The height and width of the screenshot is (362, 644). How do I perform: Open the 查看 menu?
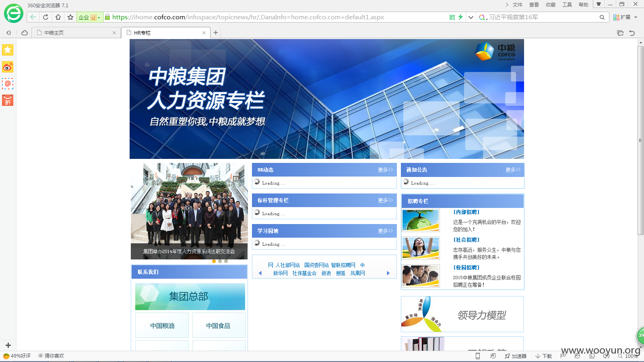click(x=534, y=5)
